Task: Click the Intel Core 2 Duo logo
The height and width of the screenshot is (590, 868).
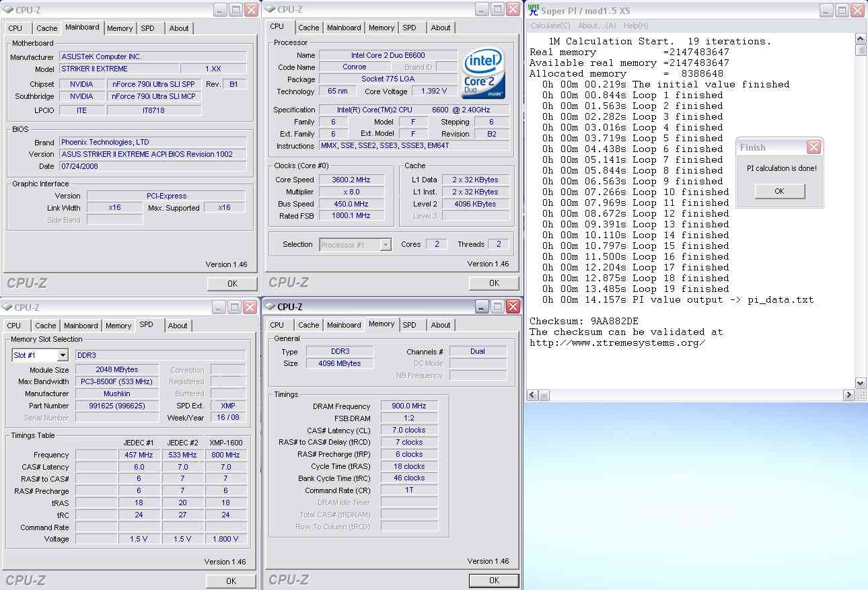Action: pos(484,73)
